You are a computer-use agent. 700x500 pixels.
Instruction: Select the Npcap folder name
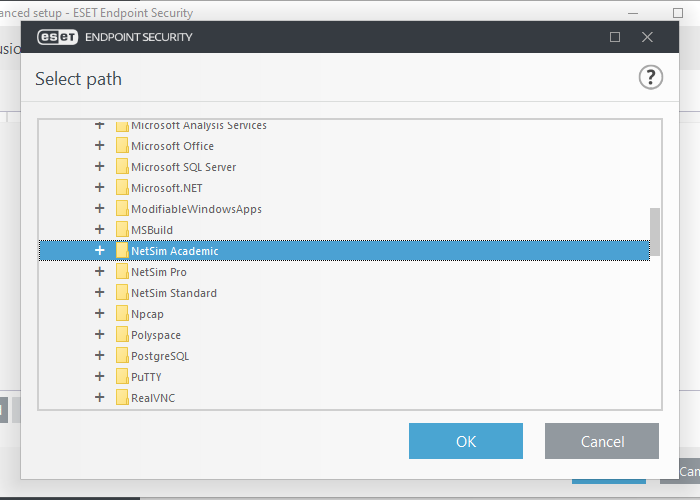(x=147, y=314)
